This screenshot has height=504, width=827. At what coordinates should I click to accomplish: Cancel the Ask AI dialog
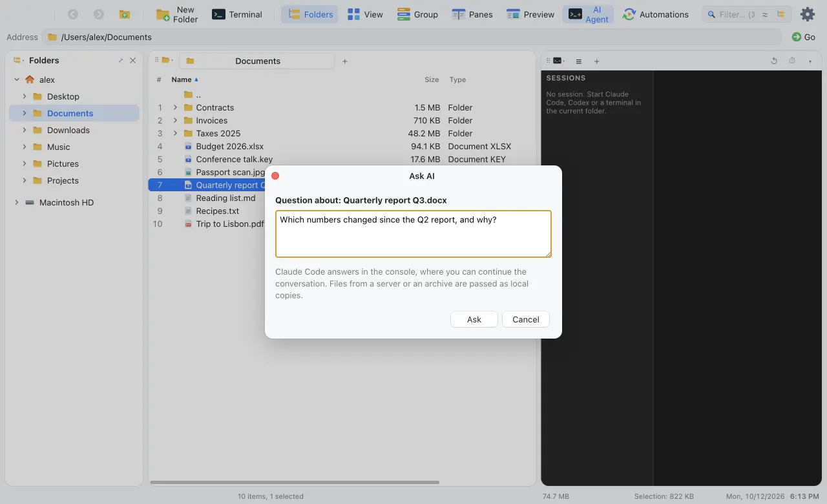coord(526,319)
